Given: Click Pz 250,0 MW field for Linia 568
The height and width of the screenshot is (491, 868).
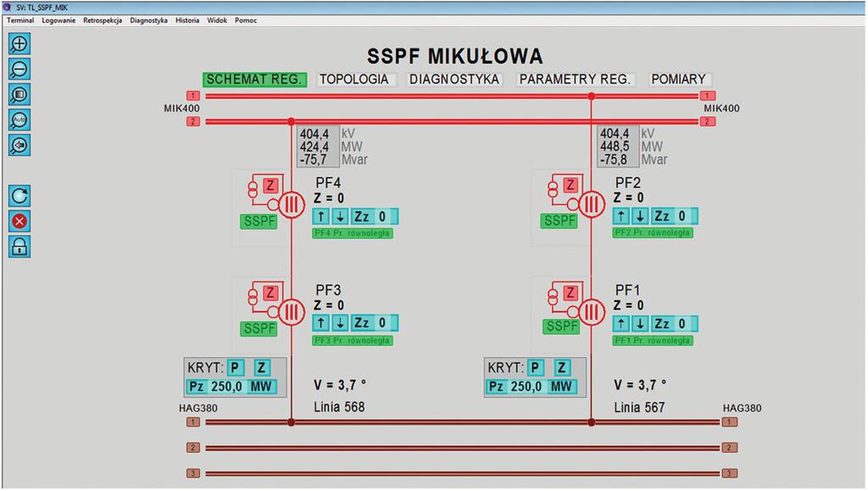Looking at the screenshot, I should coord(231,387).
